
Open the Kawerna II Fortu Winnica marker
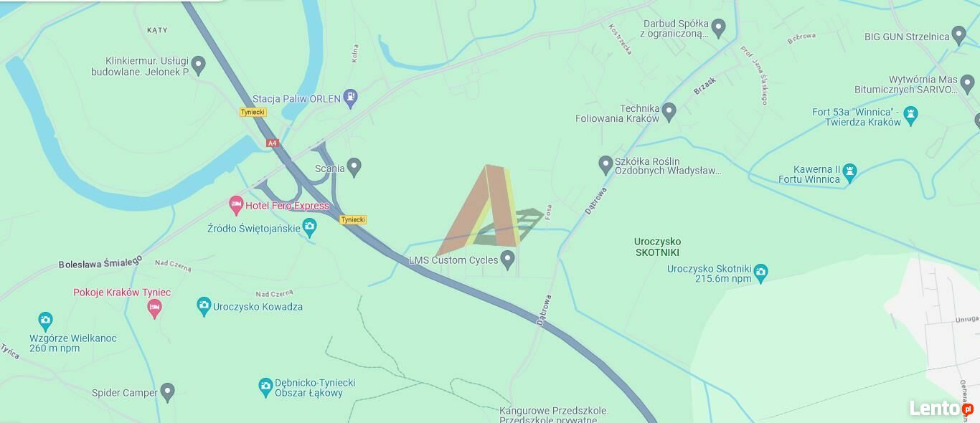click(849, 174)
